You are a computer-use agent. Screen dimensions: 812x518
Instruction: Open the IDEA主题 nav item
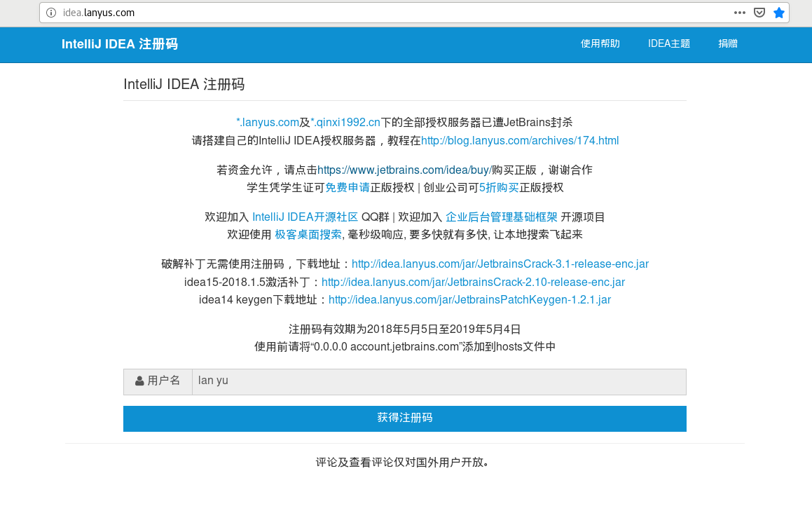click(x=669, y=43)
